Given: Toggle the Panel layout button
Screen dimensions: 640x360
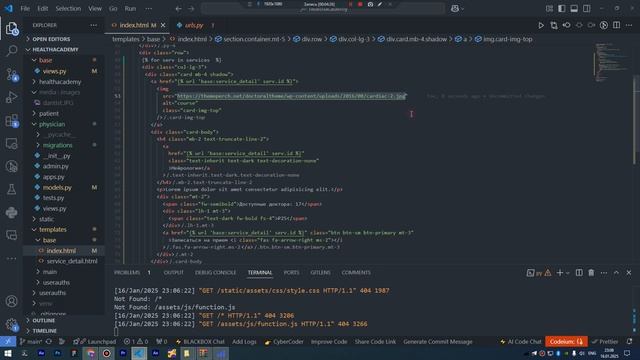Looking at the screenshot, I should pyautogui.click(x=574, y=9).
